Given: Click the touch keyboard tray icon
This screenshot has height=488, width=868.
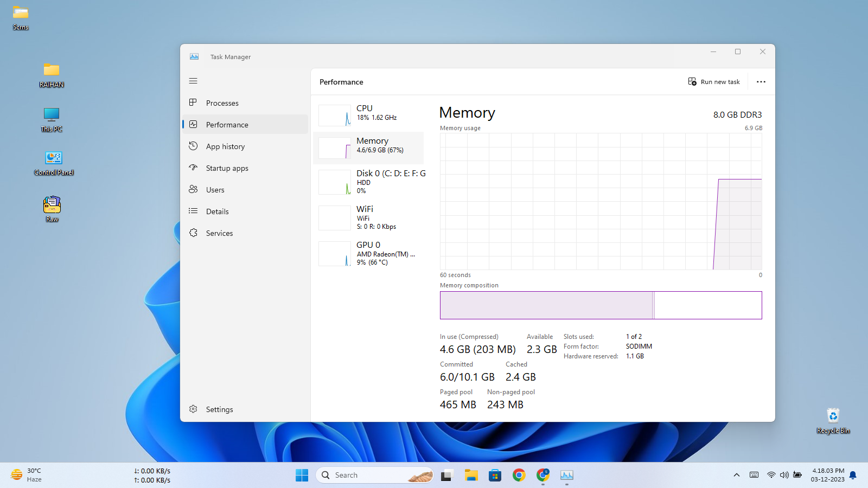Looking at the screenshot, I should 754,475.
